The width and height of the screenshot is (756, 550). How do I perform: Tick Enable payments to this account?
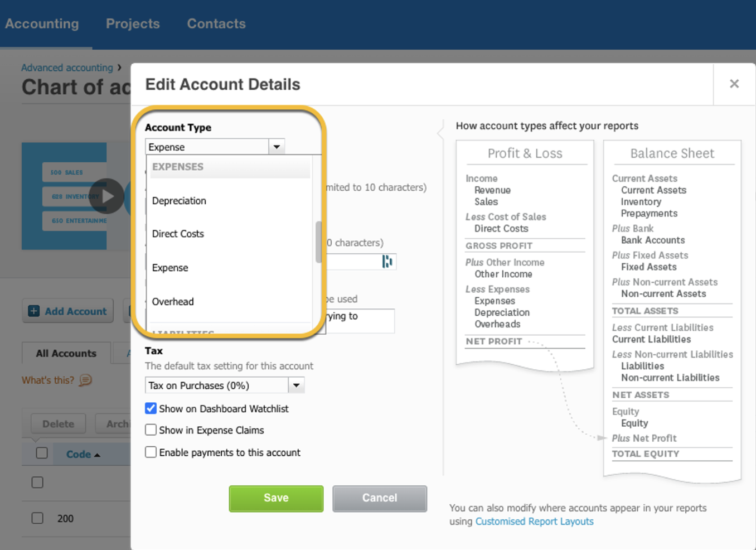pos(151,452)
